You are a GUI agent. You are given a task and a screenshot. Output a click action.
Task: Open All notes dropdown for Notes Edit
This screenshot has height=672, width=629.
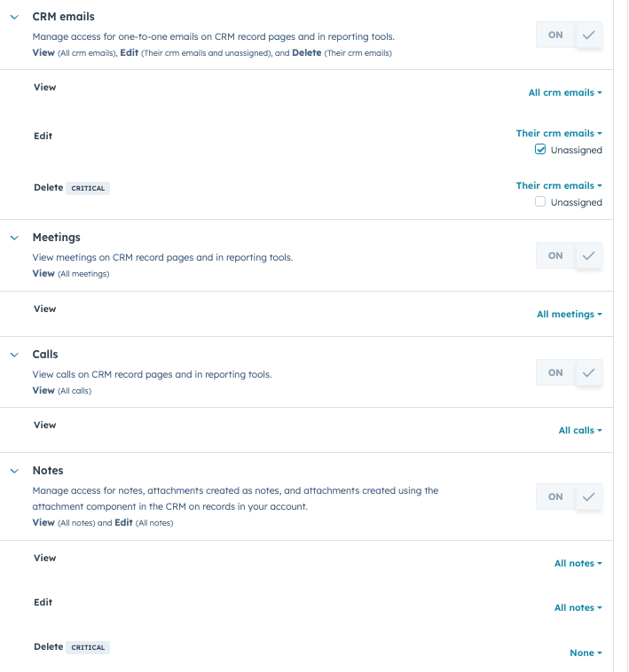pos(578,607)
